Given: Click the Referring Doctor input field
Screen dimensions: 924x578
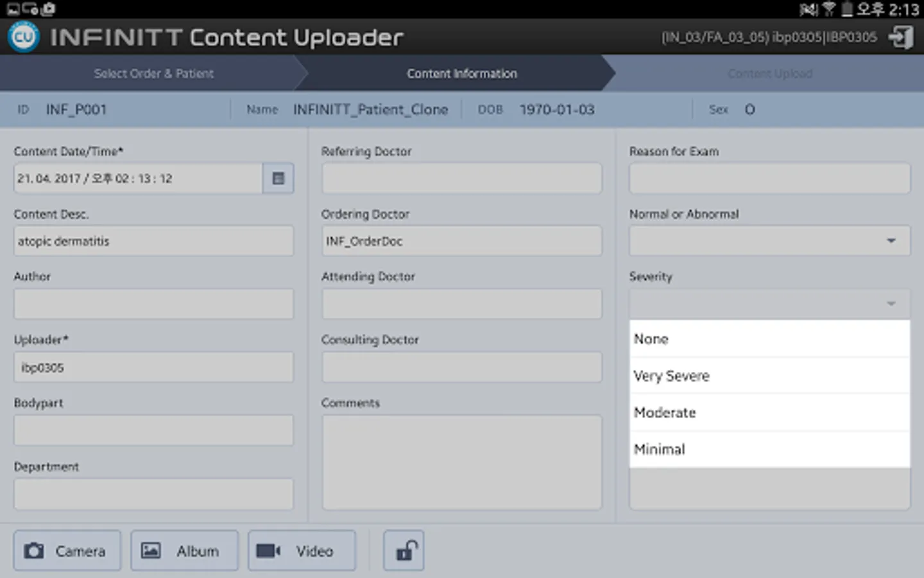Looking at the screenshot, I should 461,179.
